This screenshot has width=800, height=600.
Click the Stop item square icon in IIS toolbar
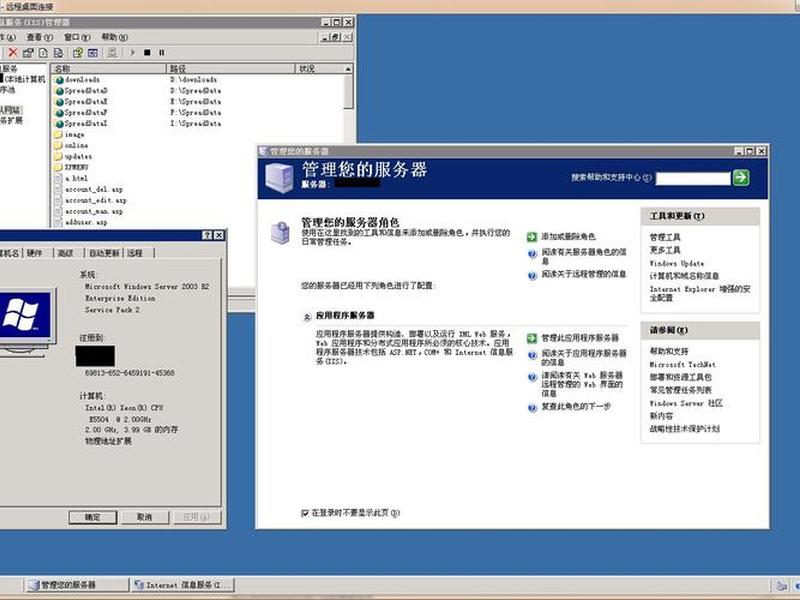[x=147, y=53]
